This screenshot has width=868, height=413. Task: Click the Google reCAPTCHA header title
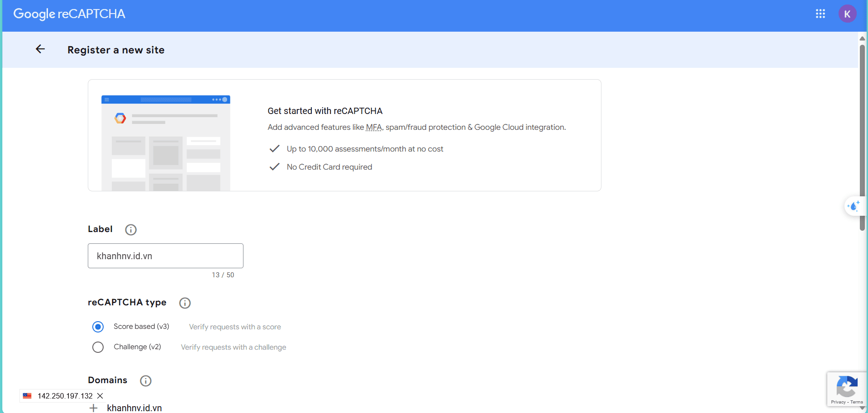click(69, 14)
